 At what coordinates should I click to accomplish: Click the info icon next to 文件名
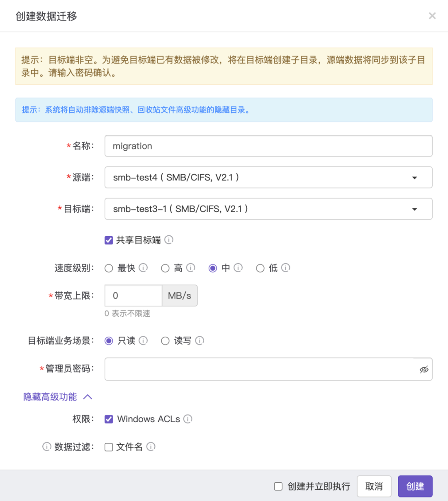[151, 447]
